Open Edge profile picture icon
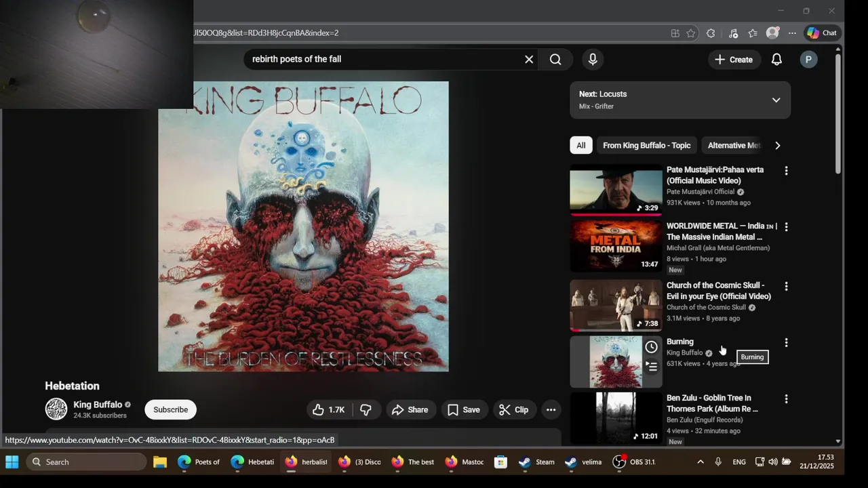Viewport: 868px width, 488px height. (772, 33)
